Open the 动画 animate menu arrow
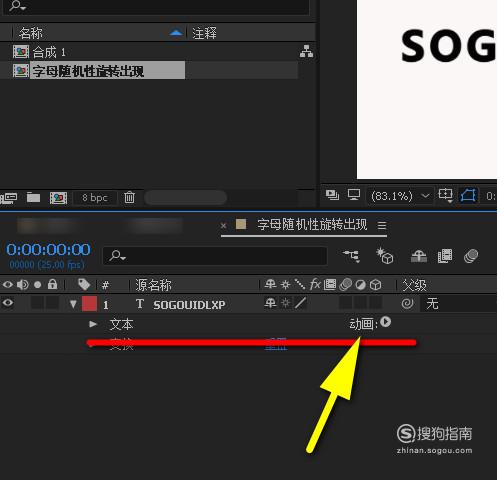 click(385, 322)
